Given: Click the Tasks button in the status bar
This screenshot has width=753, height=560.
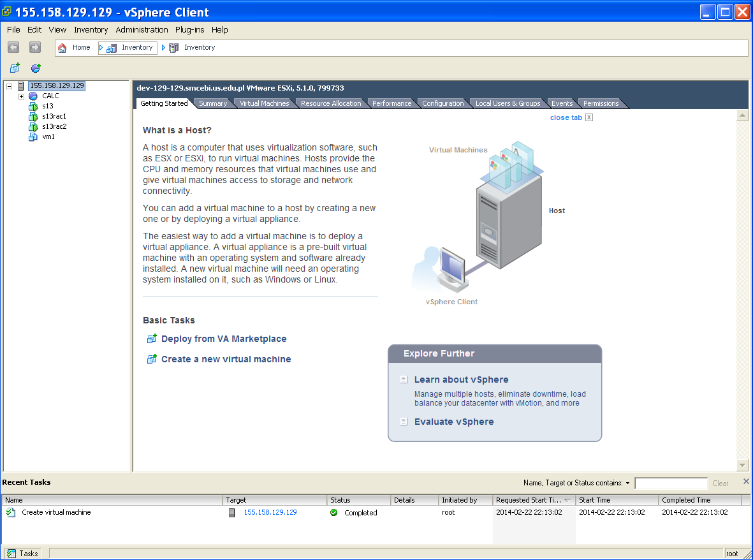Looking at the screenshot, I should tap(22, 553).
